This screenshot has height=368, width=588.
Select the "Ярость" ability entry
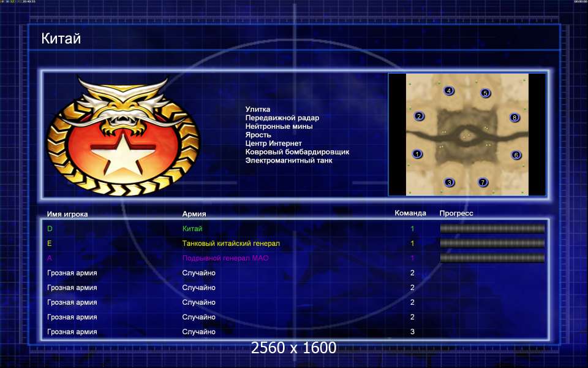tap(258, 135)
